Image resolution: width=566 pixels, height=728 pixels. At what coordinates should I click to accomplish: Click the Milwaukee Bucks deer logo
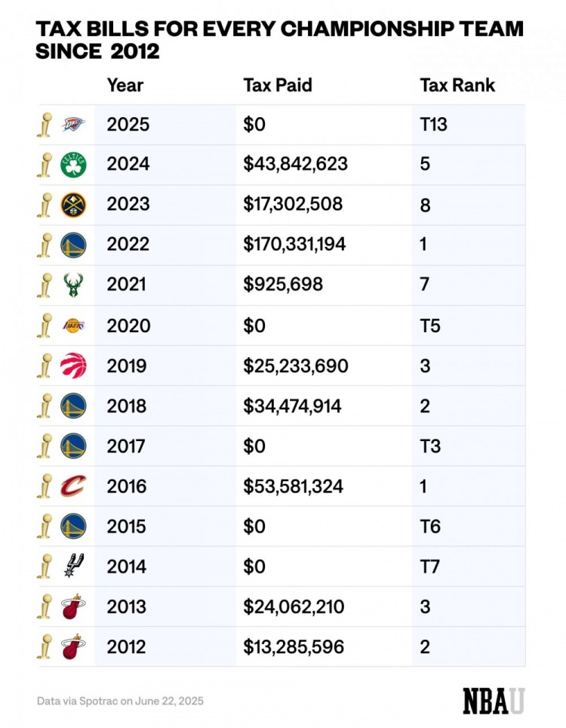(73, 285)
